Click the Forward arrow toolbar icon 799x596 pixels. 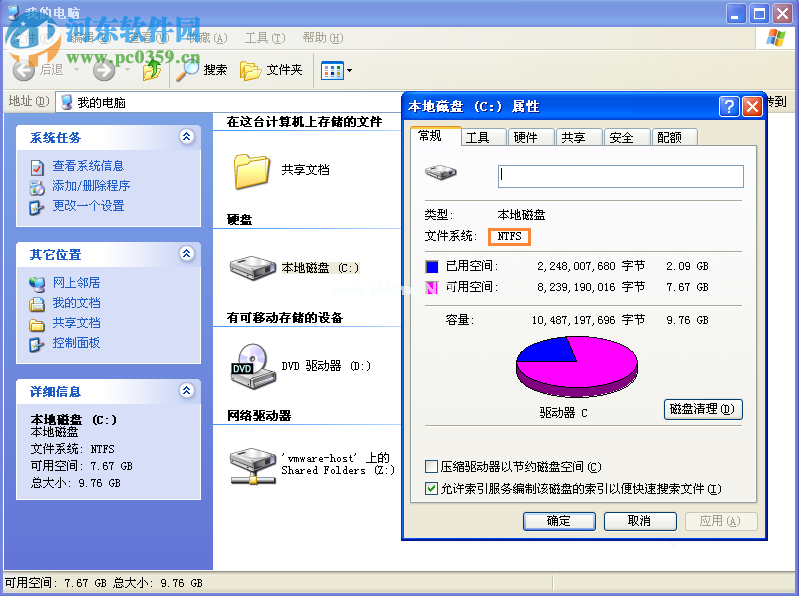coord(104,70)
